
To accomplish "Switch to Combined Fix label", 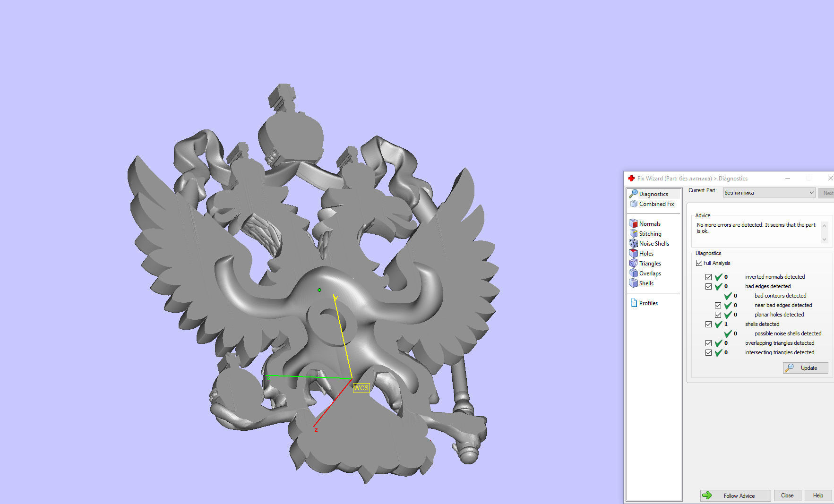I will [x=656, y=204].
